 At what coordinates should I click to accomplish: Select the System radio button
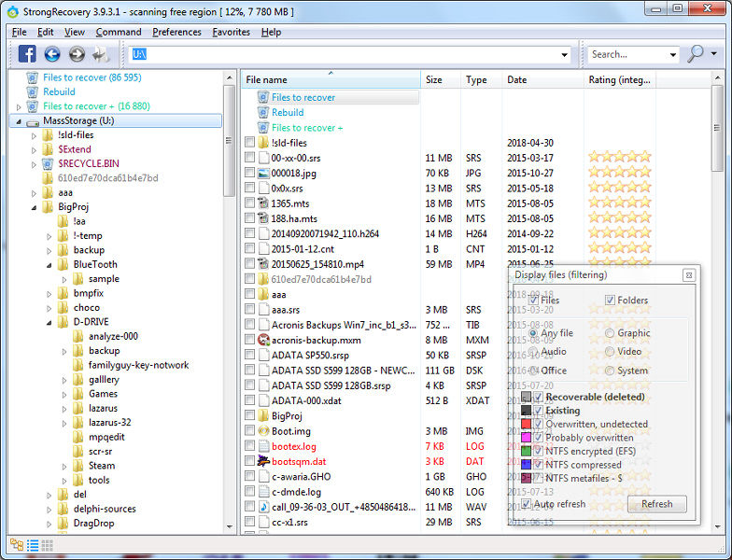[x=609, y=371]
